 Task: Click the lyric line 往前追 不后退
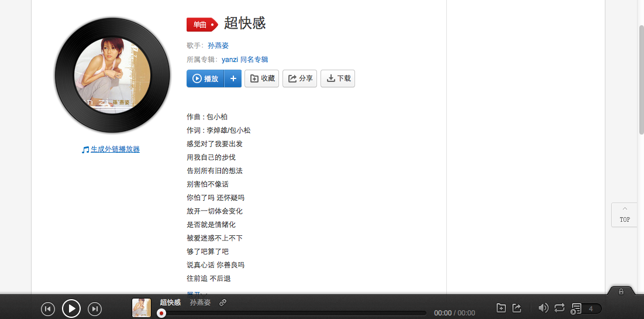209,279
